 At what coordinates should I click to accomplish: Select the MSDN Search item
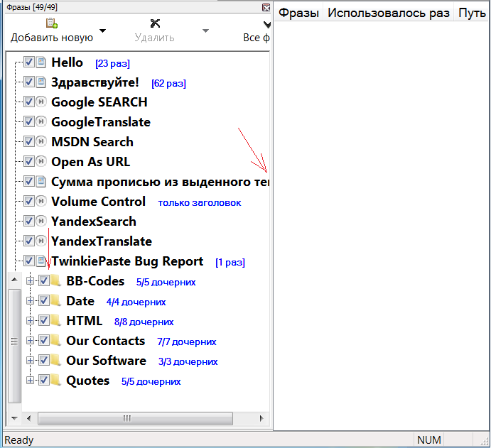coord(92,142)
